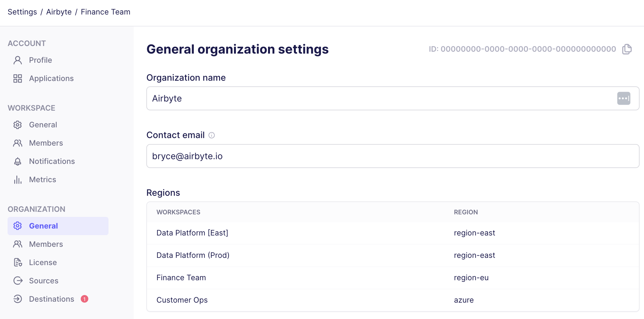Copy the organization ID using the copy icon

point(628,49)
